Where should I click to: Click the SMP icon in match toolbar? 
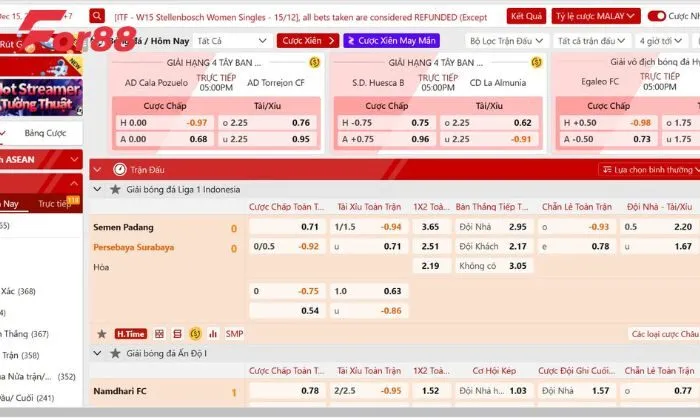click(234, 333)
